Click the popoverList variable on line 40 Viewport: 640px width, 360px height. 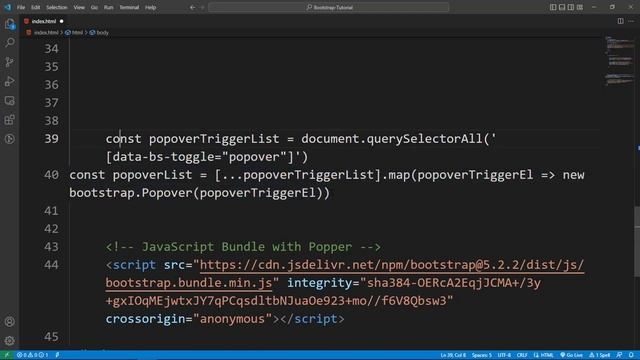[152, 175]
